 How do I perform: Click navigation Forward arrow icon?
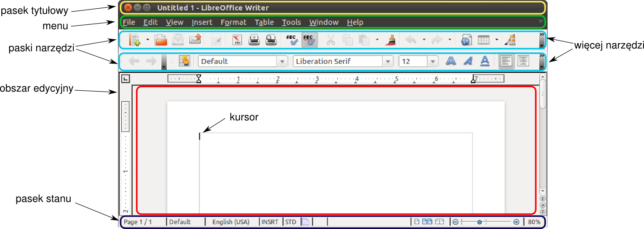[151, 62]
